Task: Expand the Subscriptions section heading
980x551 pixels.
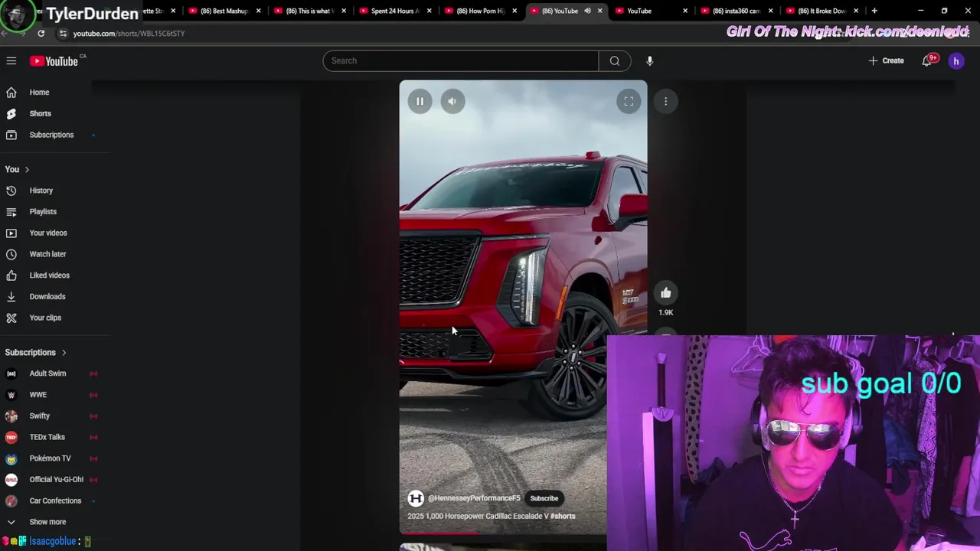Action: [x=36, y=352]
